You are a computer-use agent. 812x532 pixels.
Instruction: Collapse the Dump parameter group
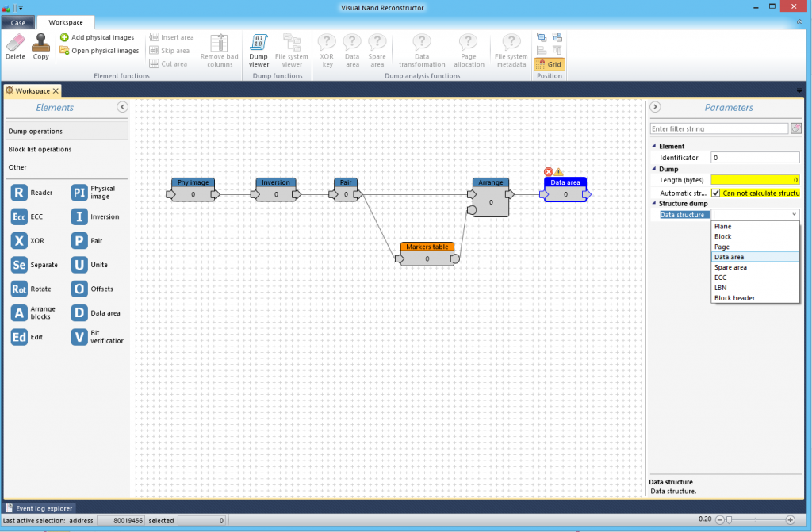(x=654, y=169)
